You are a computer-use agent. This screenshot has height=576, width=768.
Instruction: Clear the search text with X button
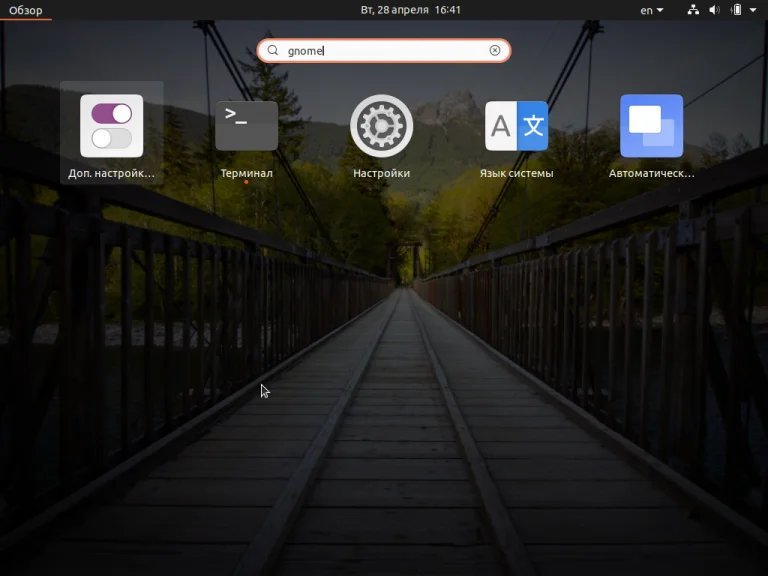click(495, 50)
